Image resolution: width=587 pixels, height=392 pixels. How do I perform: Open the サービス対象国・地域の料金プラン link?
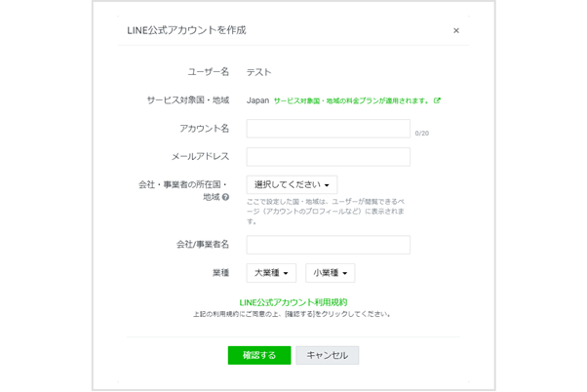tap(352, 100)
